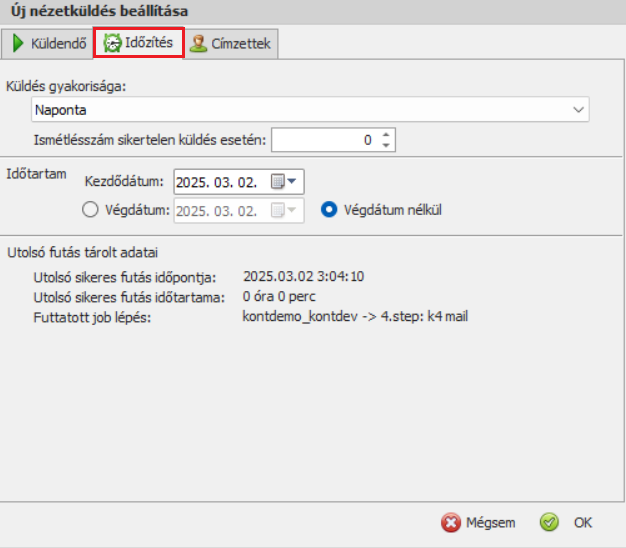The width and height of the screenshot is (626, 548).
Task: Confirm with the OK button label
Action: 583,522
